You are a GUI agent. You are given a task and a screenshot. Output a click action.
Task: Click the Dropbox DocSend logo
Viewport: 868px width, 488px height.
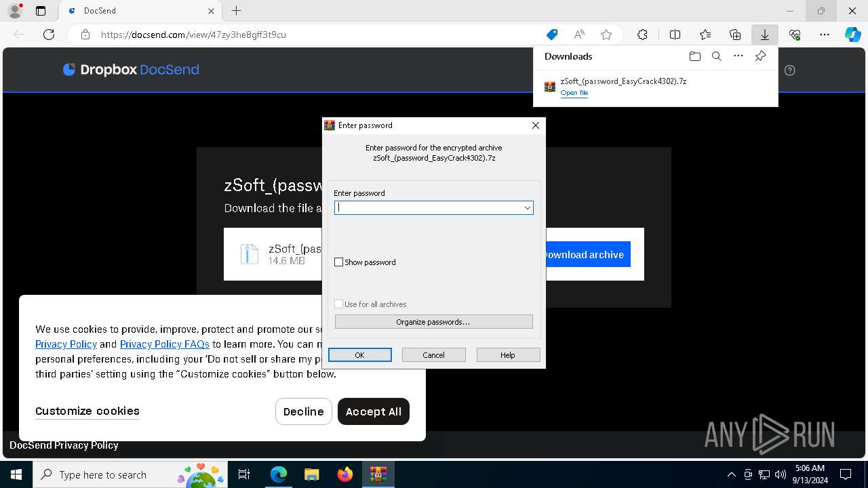(131, 70)
